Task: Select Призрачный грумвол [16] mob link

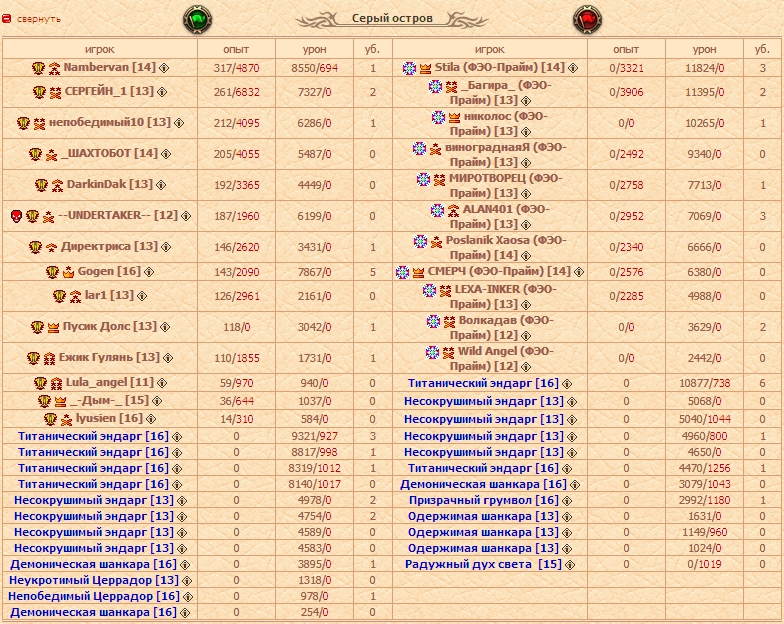Action: click(x=484, y=500)
